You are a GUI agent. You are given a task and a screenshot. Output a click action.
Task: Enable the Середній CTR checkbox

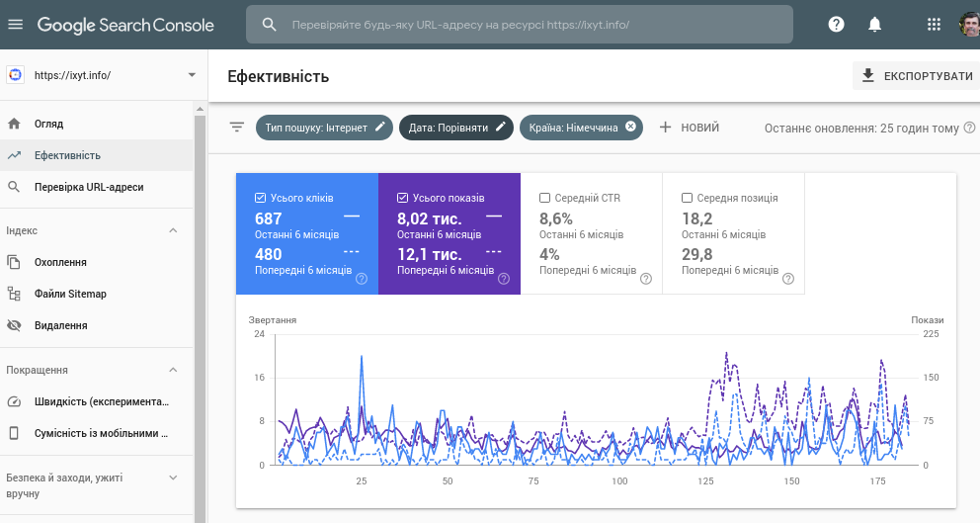tap(544, 198)
